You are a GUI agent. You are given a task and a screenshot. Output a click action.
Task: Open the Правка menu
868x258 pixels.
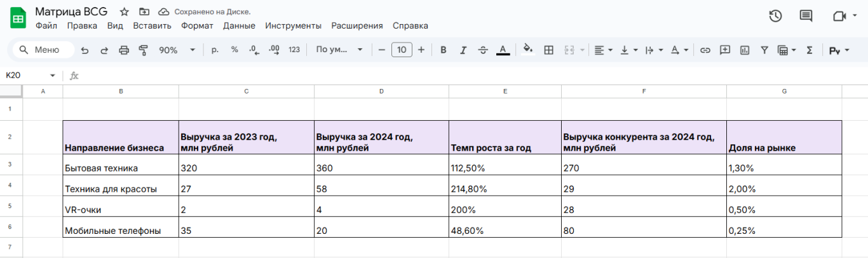[x=82, y=26]
